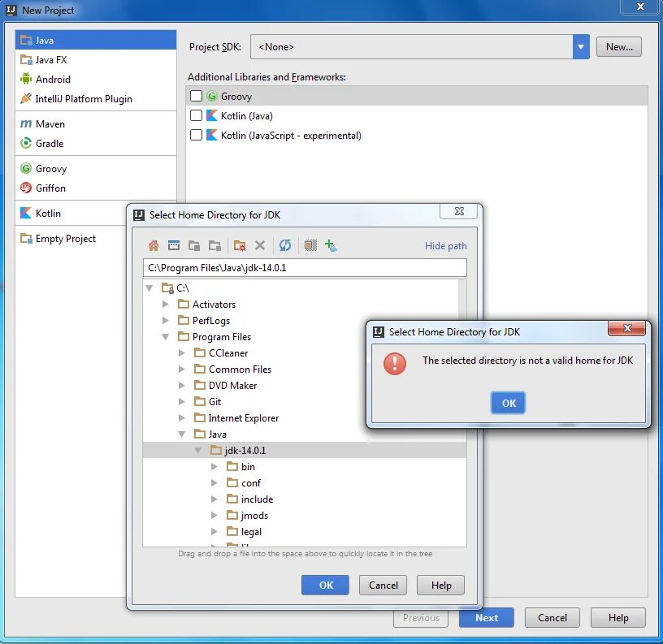Click Help in the file chooser dialog

pos(440,585)
